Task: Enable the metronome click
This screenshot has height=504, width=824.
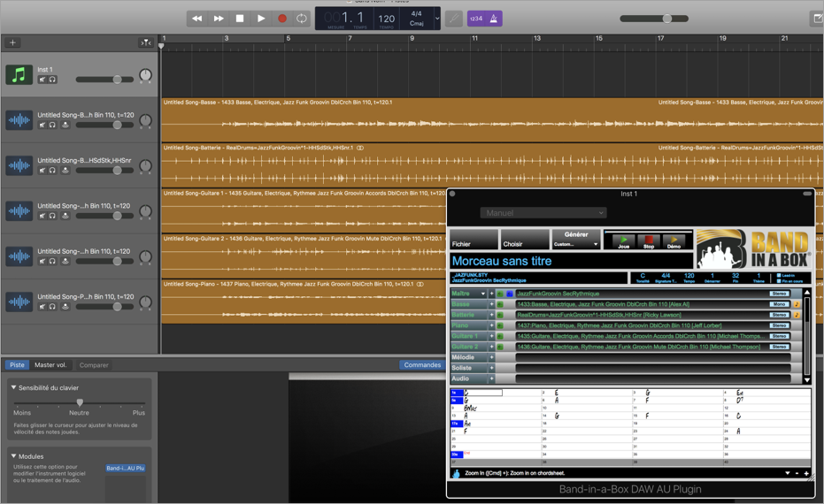Action: click(494, 19)
